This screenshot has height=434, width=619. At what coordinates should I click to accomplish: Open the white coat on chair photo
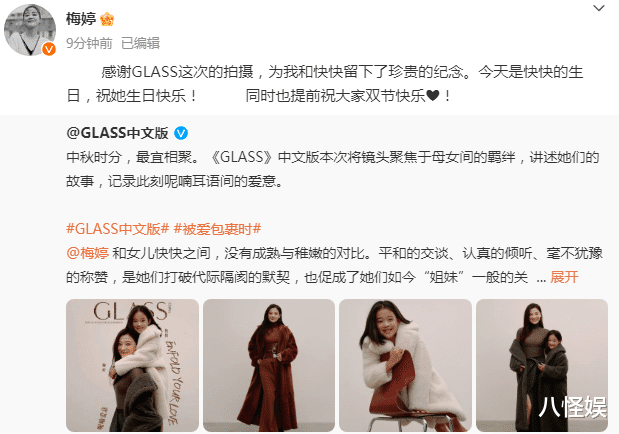pyautogui.click(x=405, y=365)
